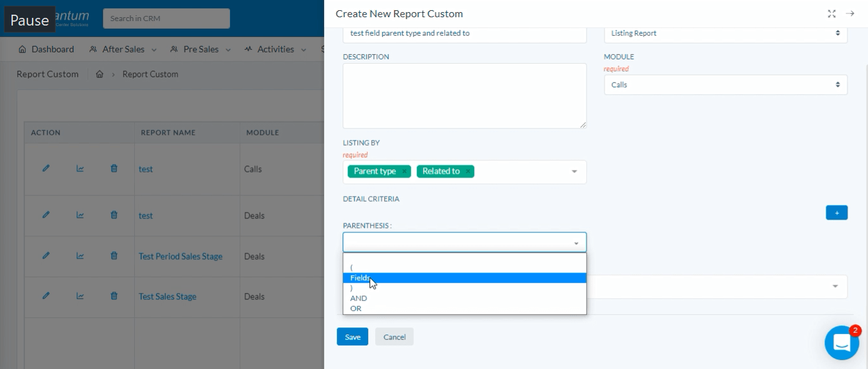Open the Listing Report type dropdown
This screenshot has height=369, width=868.
725,33
